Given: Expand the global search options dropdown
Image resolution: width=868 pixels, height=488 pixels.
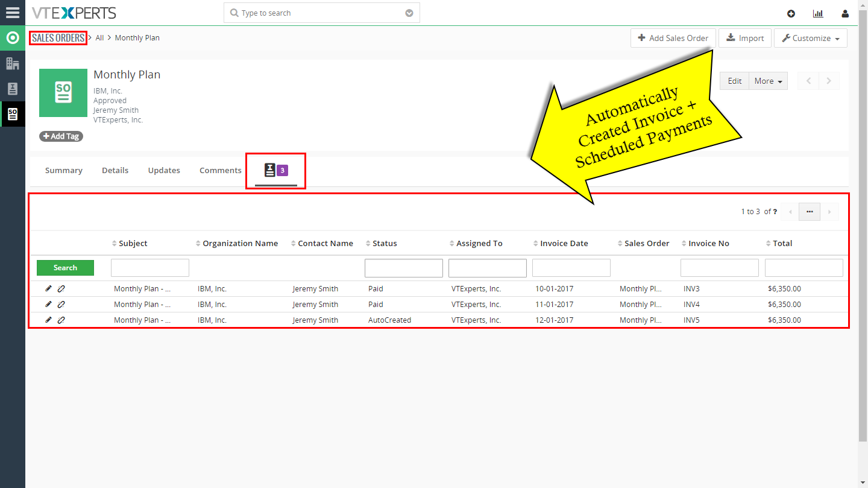Looking at the screenshot, I should [x=409, y=13].
